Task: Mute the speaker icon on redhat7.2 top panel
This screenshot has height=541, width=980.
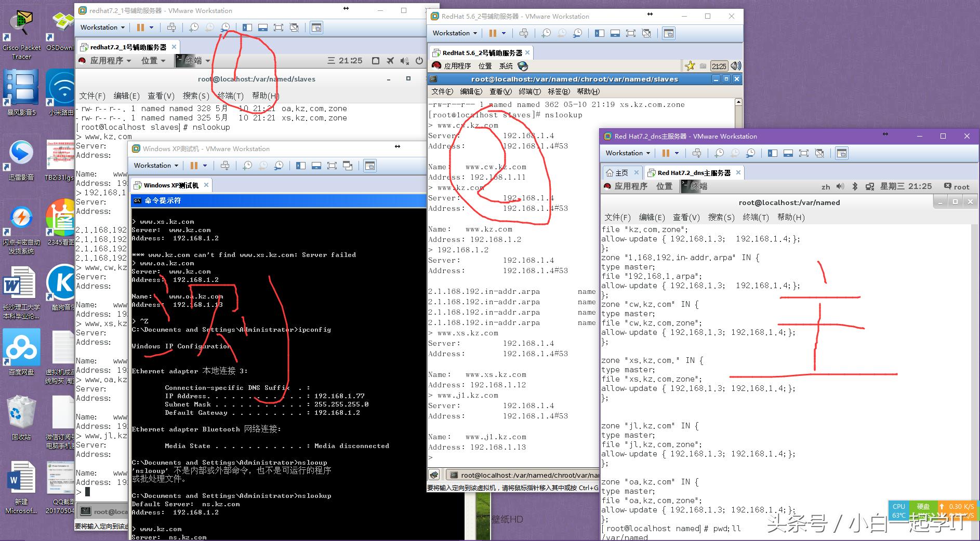Action: tap(405, 60)
